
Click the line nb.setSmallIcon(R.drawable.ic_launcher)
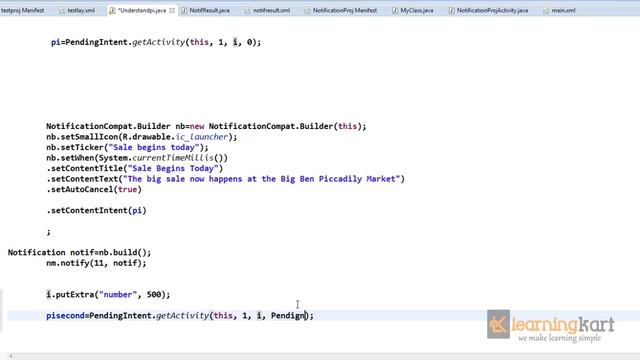coord(141,137)
